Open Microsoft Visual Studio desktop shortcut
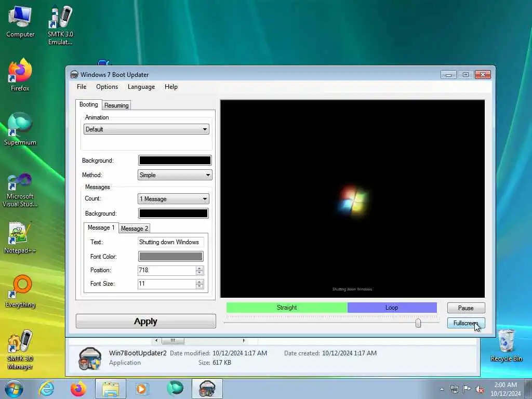The width and height of the screenshot is (532, 399). click(20, 190)
